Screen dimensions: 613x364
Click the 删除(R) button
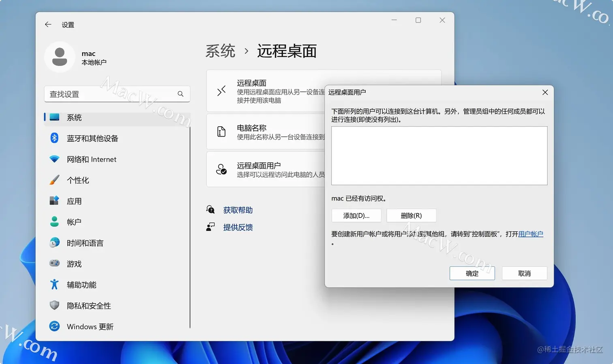pos(412,215)
